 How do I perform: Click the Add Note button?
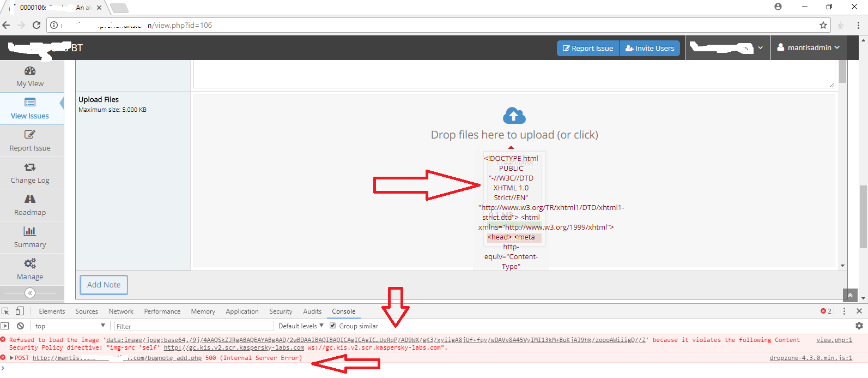[104, 285]
